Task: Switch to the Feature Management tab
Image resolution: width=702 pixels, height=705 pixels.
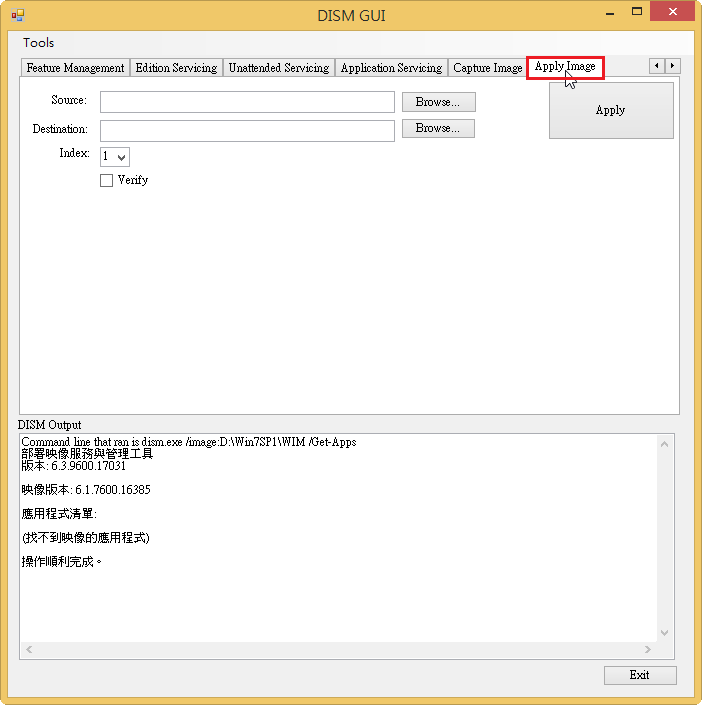Action: click(x=75, y=68)
